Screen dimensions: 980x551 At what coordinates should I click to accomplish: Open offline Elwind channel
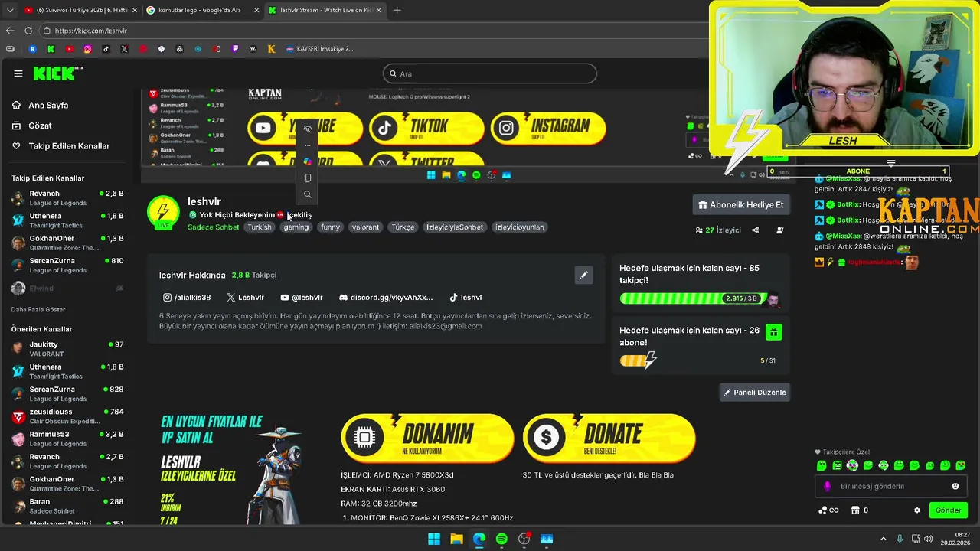pyautogui.click(x=67, y=288)
